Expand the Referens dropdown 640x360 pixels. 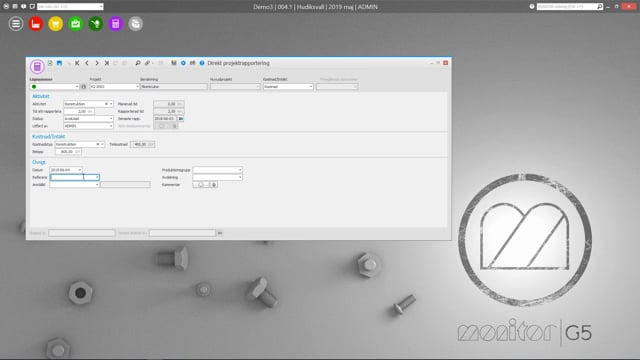tap(97, 177)
